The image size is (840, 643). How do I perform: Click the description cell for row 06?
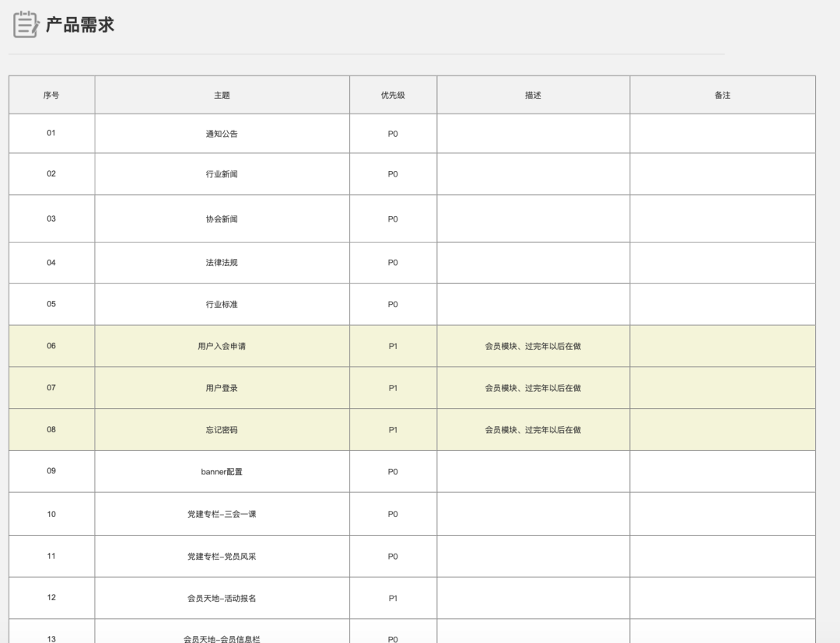pos(533,347)
